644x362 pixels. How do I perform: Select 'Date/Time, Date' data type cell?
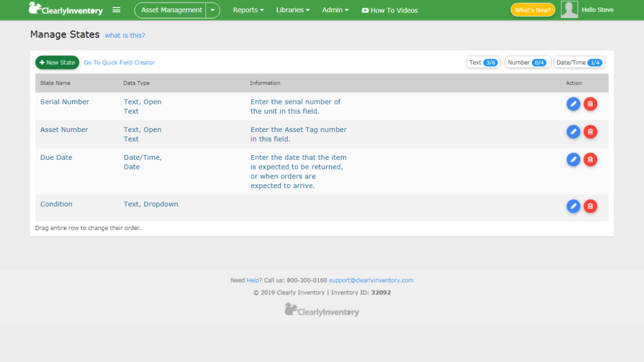click(142, 162)
